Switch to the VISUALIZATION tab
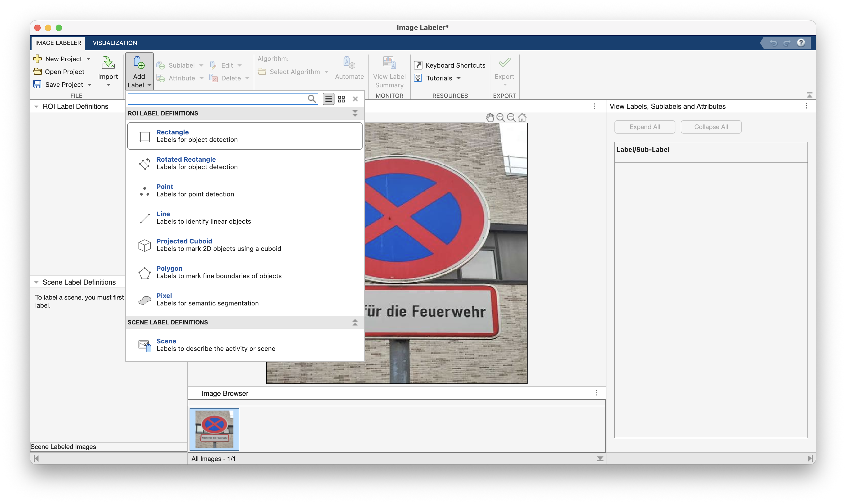This screenshot has height=504, width=846. (x=115, y=43)
